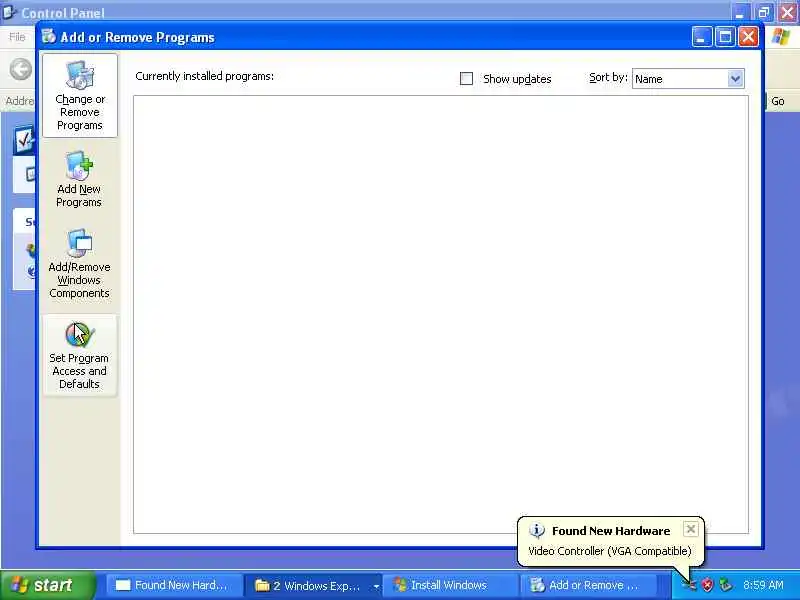Viewport: 800px width, 600px height.
Task: Minimize the Add or Remove Programs window
Action: (702, 37)
